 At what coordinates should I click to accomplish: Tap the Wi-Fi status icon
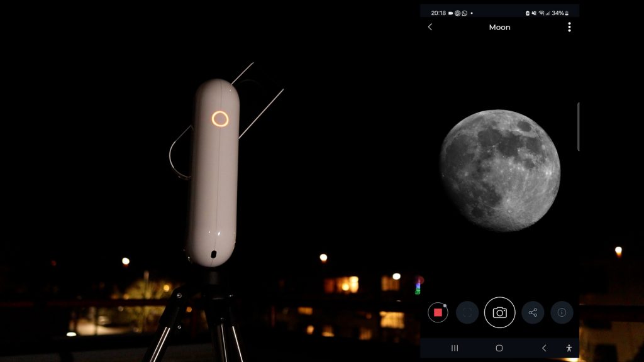pyautogui.click(x=541, y=13)
